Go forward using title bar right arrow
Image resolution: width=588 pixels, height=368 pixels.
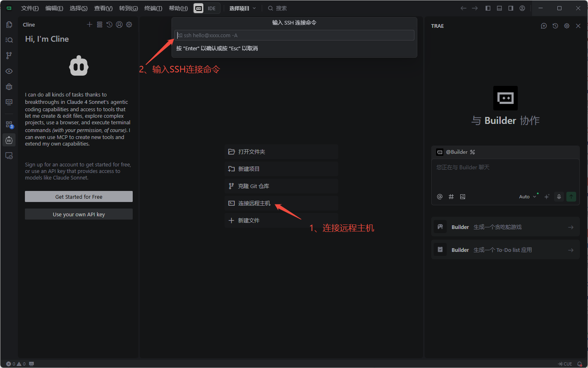click(x=475, y=8)
